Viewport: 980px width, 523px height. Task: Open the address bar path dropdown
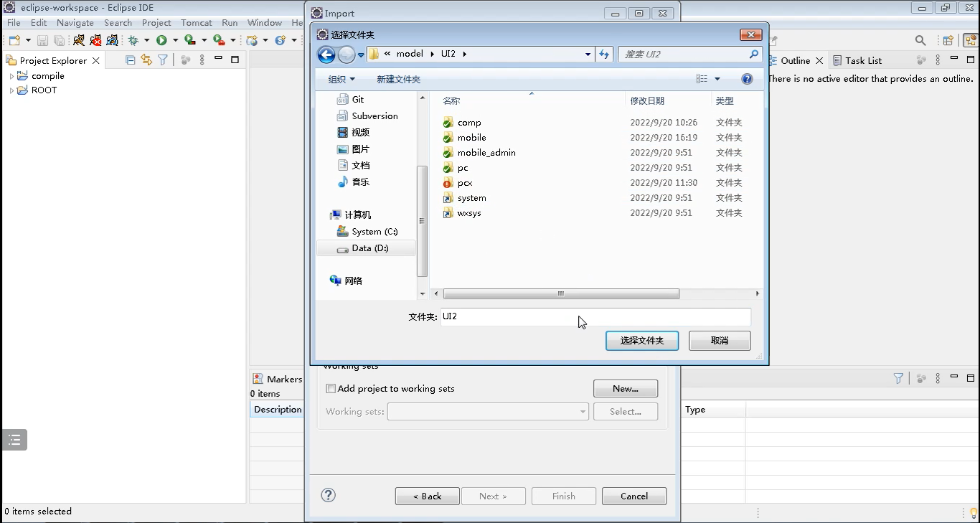click(588, 55)
